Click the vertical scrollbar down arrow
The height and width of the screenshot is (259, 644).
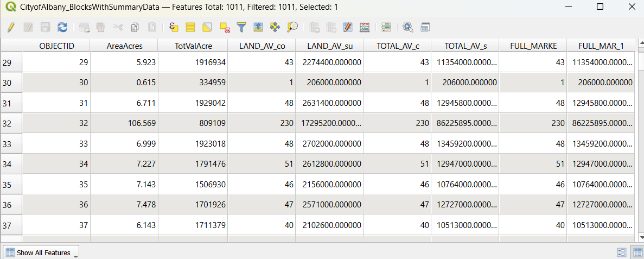pyautogui.click(x=639, y=237)
